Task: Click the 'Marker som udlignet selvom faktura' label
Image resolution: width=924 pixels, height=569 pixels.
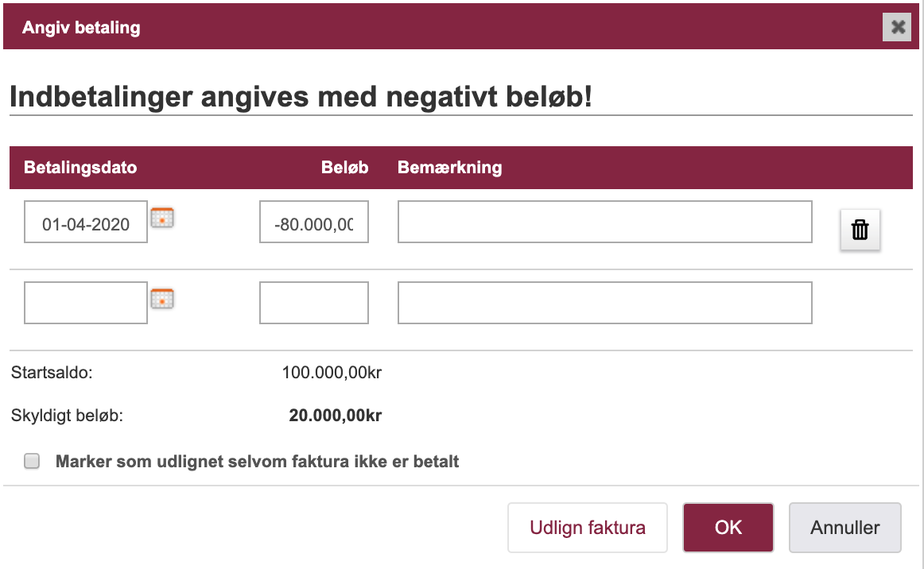Action: coord(257,461)
